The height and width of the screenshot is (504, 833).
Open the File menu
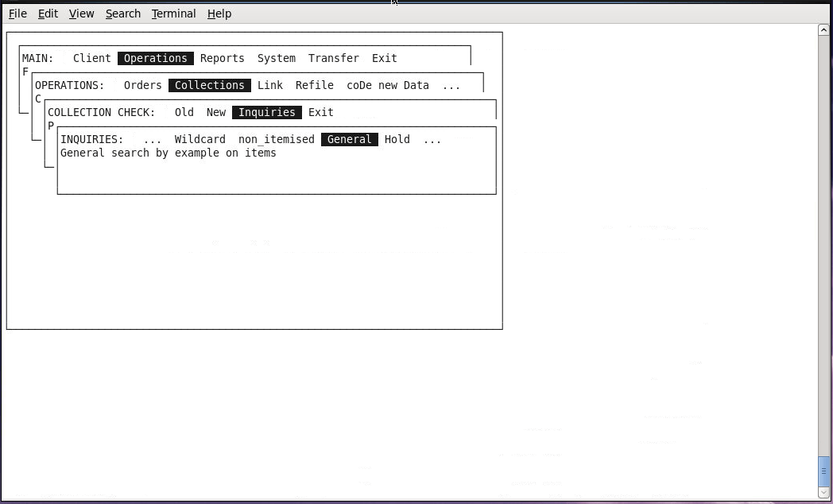coord(17,14)
